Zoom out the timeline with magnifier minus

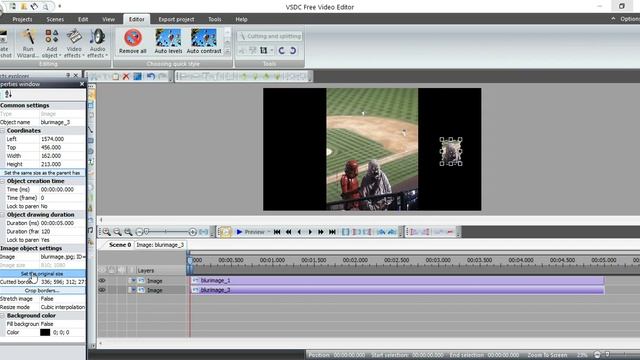click(x=118, y=232)
